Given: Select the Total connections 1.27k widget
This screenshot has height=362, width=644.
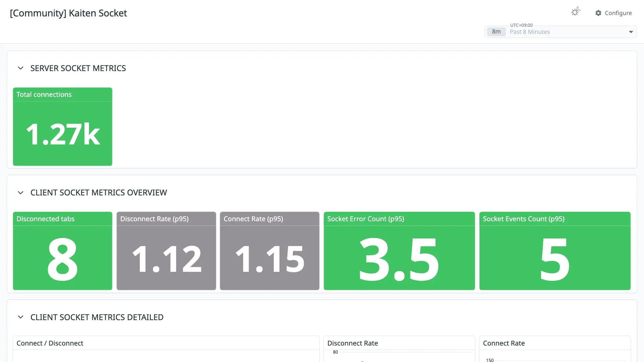Looking at the screenshot, I should point(62,127).
